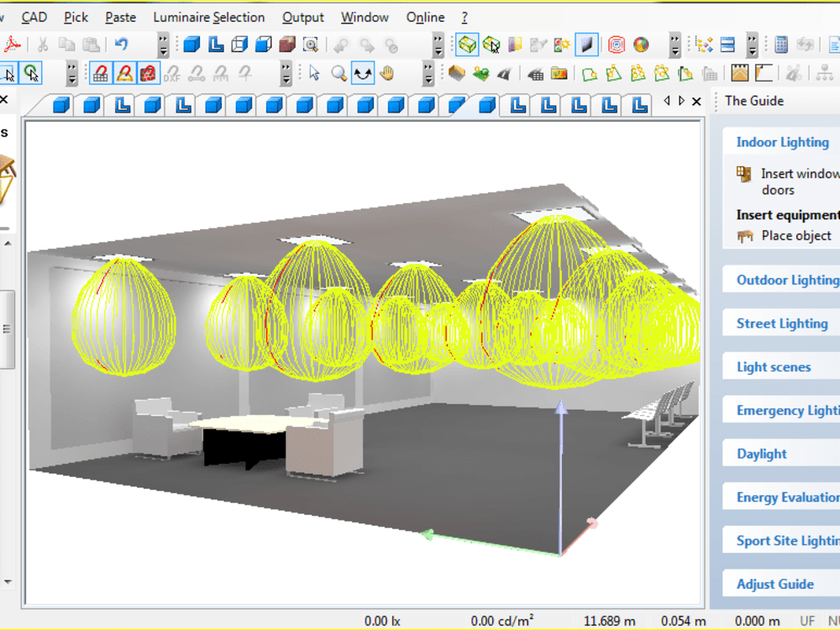Open the orange folder icon in toolbar
This screenshot has height=630, width=840.
coord(559,73)
